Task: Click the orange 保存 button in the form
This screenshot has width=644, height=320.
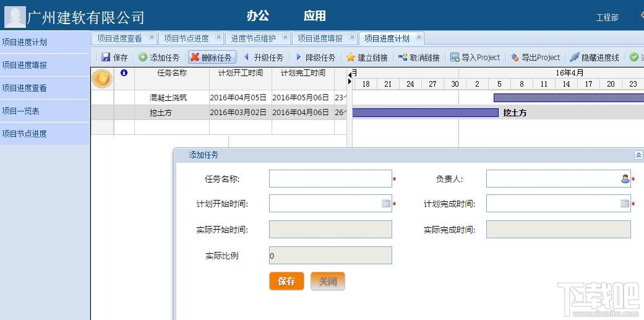Action: point(286,281)
